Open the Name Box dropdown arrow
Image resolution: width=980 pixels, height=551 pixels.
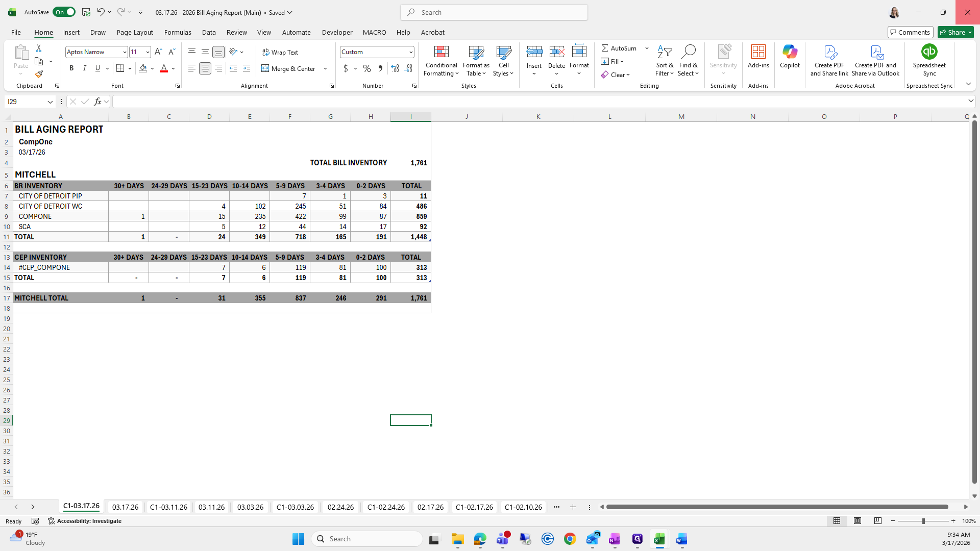point(50,102)
